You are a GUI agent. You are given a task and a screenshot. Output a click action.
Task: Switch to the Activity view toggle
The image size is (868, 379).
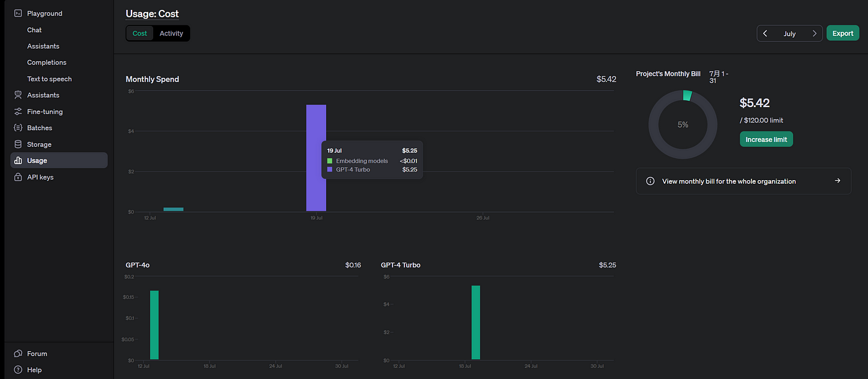point(171,33)
